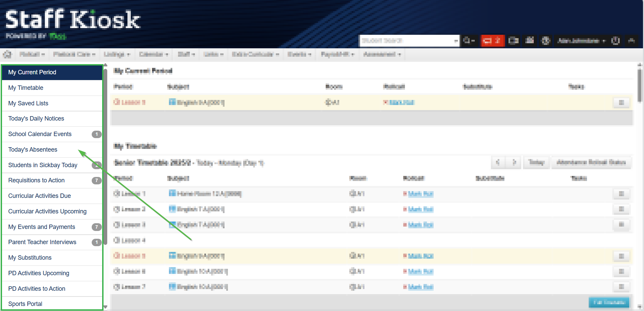
Task: Collapse header using the up-chevron icon
Action: pos(632,41)
